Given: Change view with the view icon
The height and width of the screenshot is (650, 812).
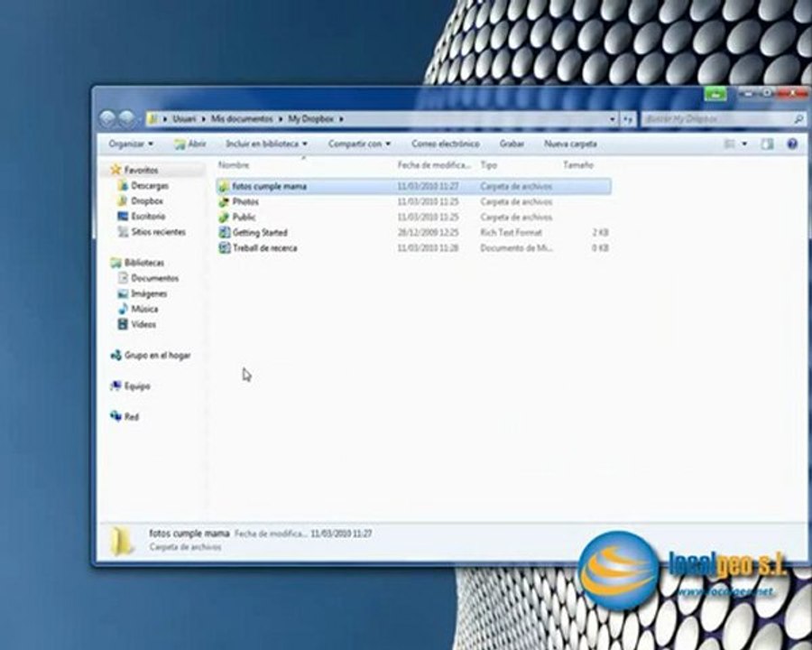Looking at the screenshot, I should coord(730,144).
